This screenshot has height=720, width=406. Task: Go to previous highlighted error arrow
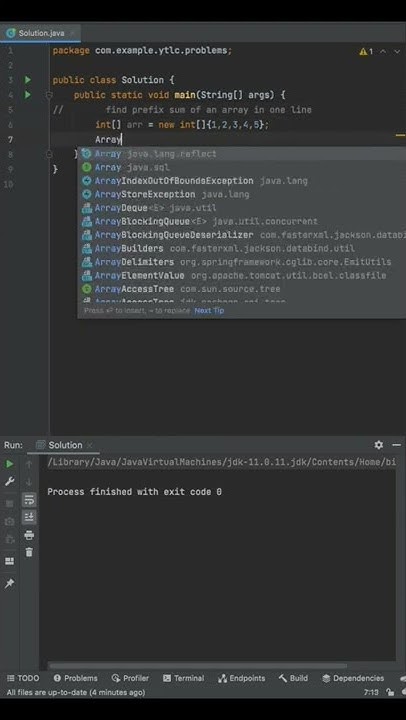point(383,51)
